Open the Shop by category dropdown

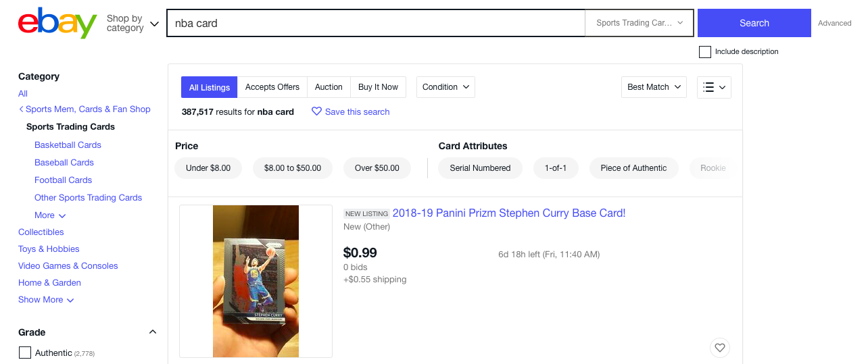tap(132, 24)
